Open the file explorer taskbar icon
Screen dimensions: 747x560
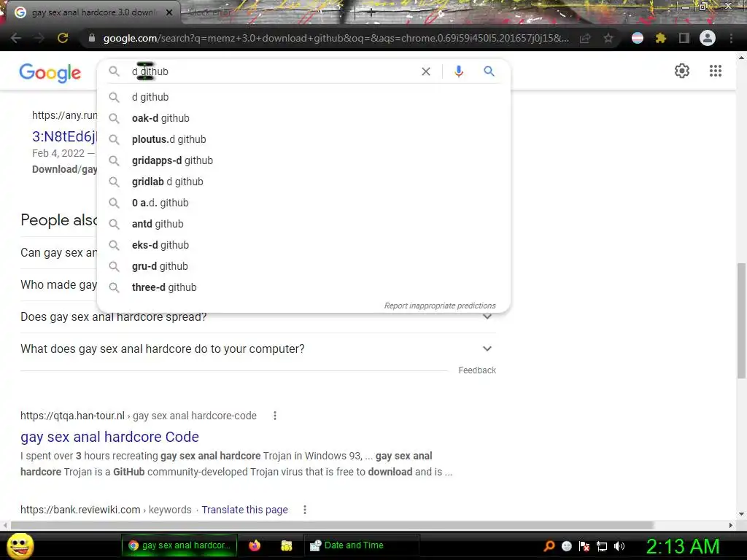(x=286, y=545)
